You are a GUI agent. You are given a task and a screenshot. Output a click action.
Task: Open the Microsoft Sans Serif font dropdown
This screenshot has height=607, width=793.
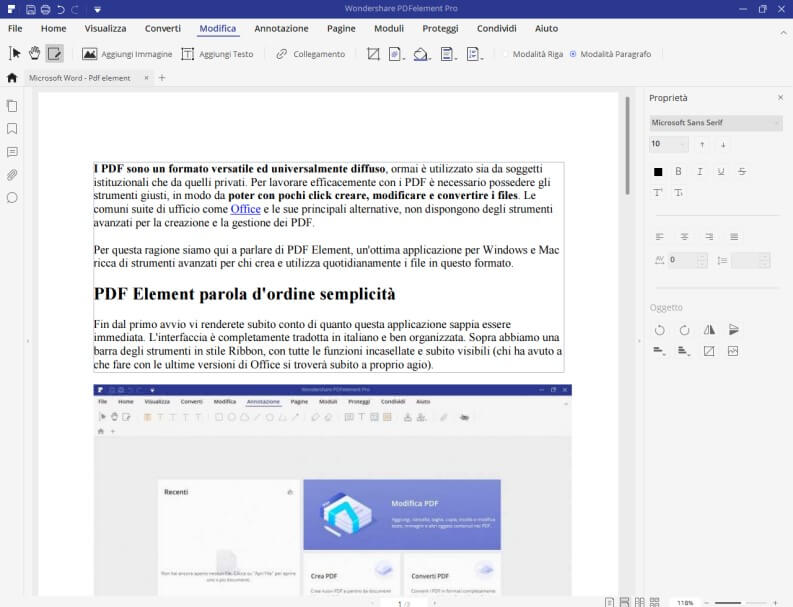pos(716,123)
